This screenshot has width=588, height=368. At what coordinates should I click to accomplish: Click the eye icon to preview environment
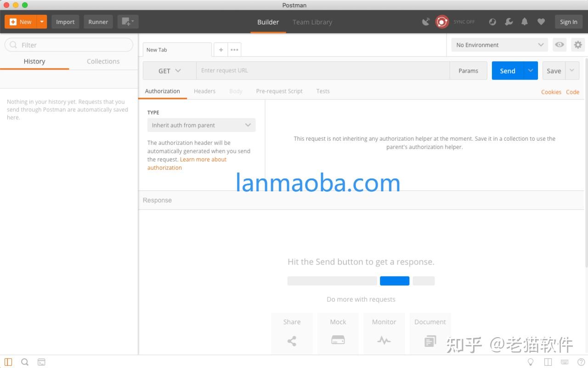(x=560, y=45)
